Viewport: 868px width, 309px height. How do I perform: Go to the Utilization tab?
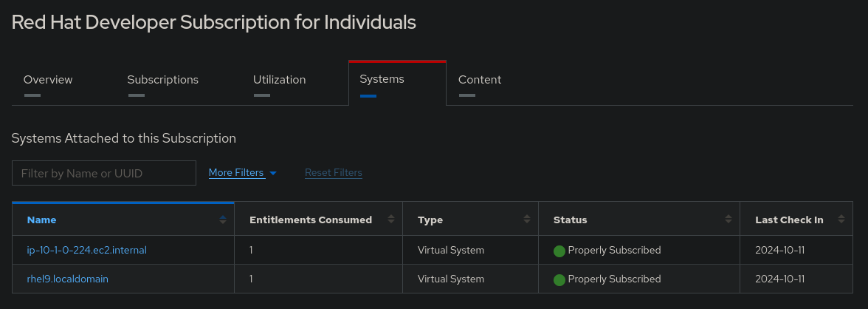pyautogui.click(x=279, y=80)
